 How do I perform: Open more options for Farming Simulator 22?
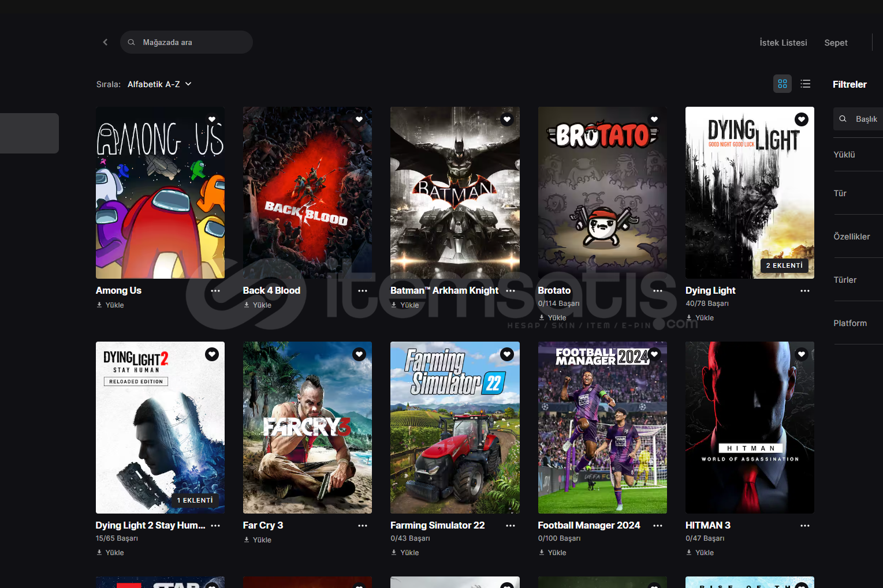point(511,526)
